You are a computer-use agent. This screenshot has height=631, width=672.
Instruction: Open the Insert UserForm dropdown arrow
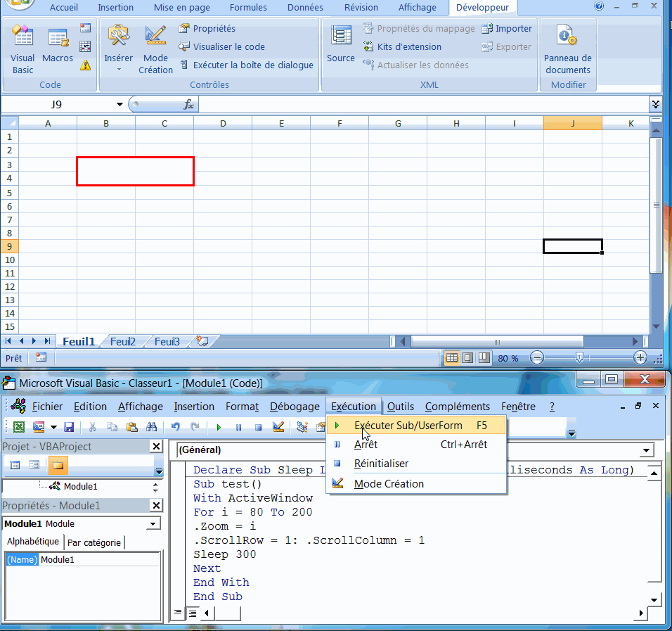[53, 427]
